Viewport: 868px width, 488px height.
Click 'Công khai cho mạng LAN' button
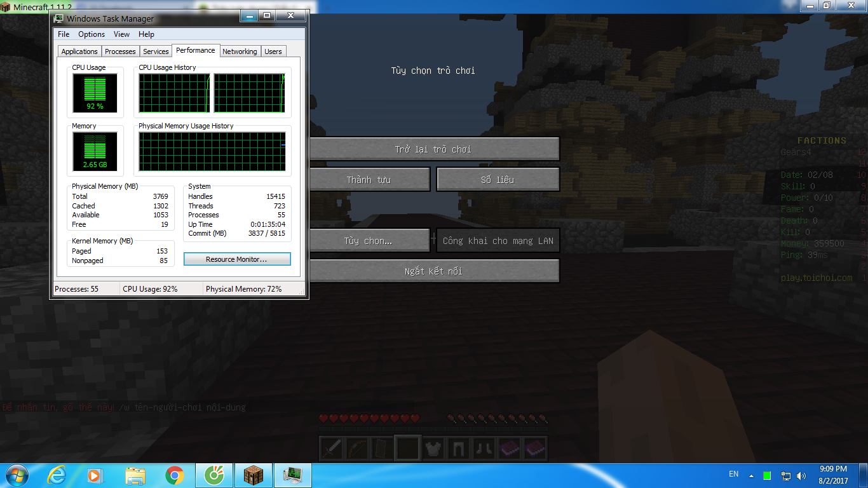[x=498, y=241]
